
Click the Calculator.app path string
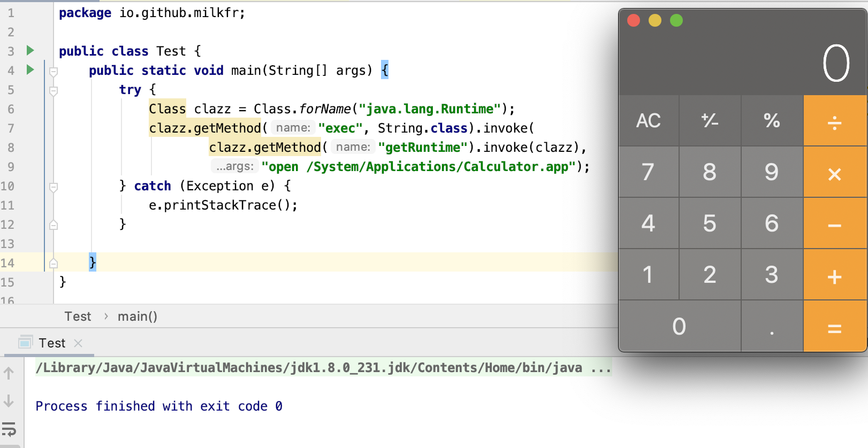point(418,167)
